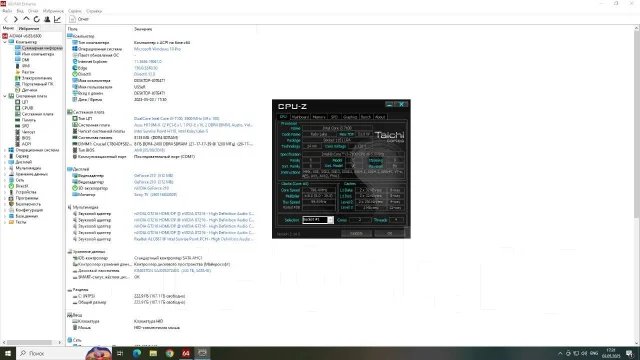Open the user icon in AIDA64 toolbar
640x360 pixels.
point(47,19)
